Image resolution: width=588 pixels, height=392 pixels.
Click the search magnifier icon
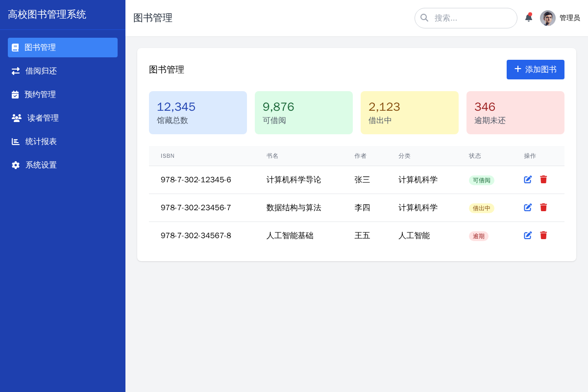tap(424, 18)
